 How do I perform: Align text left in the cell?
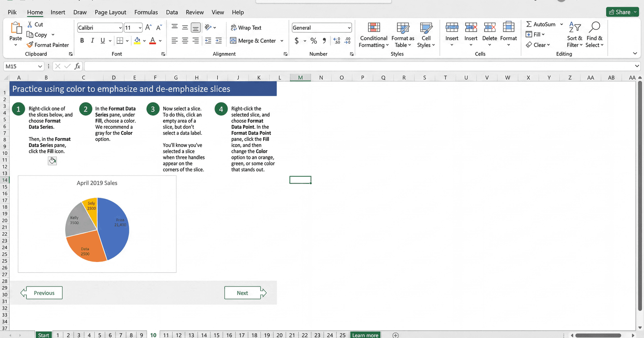[175, 40]
